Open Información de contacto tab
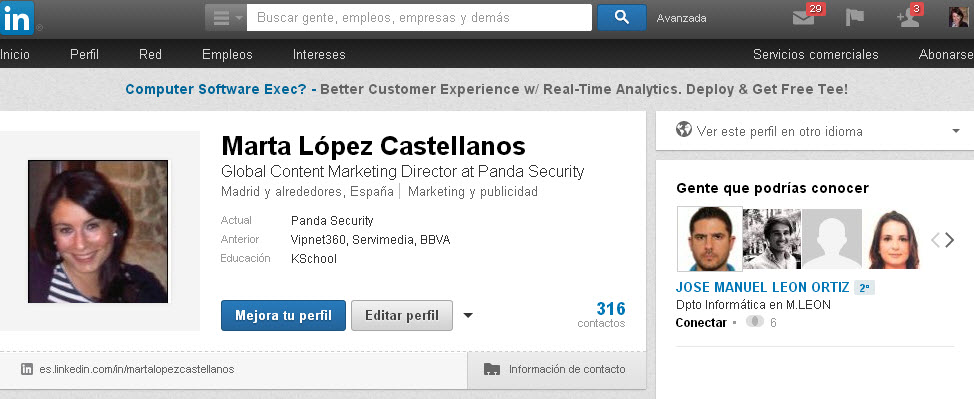The height and width of the screenshot is (399, 974). pos(557,370)
